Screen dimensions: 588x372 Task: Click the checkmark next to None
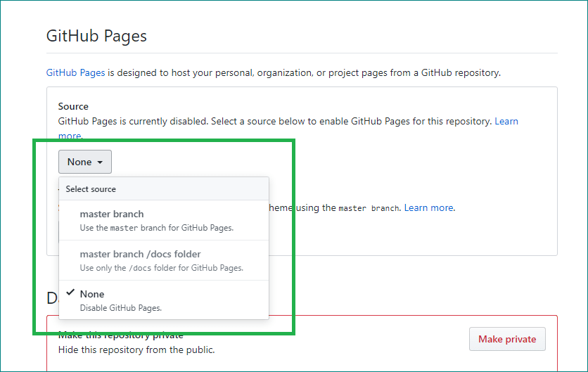[x=70, y=293]
